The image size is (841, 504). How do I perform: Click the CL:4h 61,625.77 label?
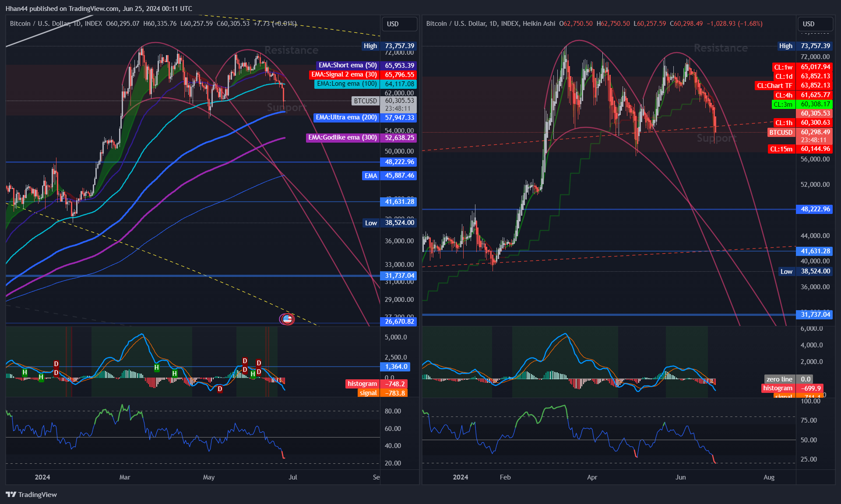[802, 95]
